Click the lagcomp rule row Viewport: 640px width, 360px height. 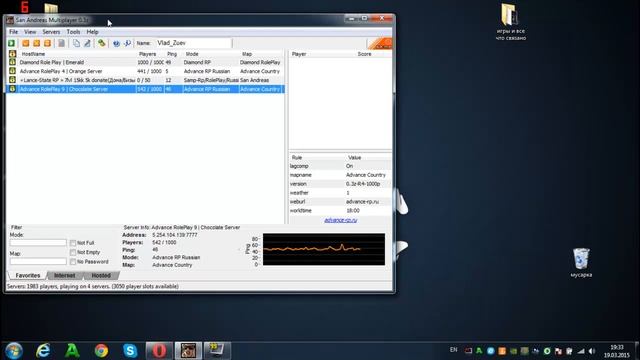[x=340, y=166]
